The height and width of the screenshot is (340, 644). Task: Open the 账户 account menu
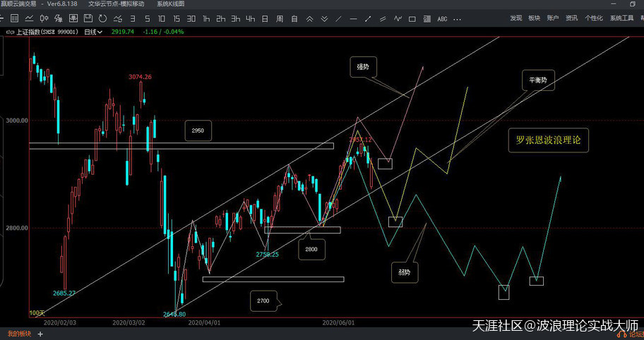coord(551,18)
